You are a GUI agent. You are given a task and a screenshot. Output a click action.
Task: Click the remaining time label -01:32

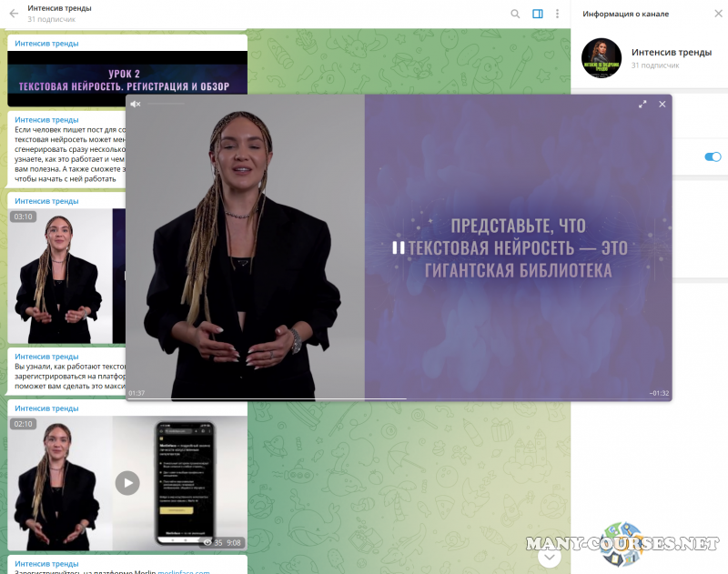[x=659, y=393]
